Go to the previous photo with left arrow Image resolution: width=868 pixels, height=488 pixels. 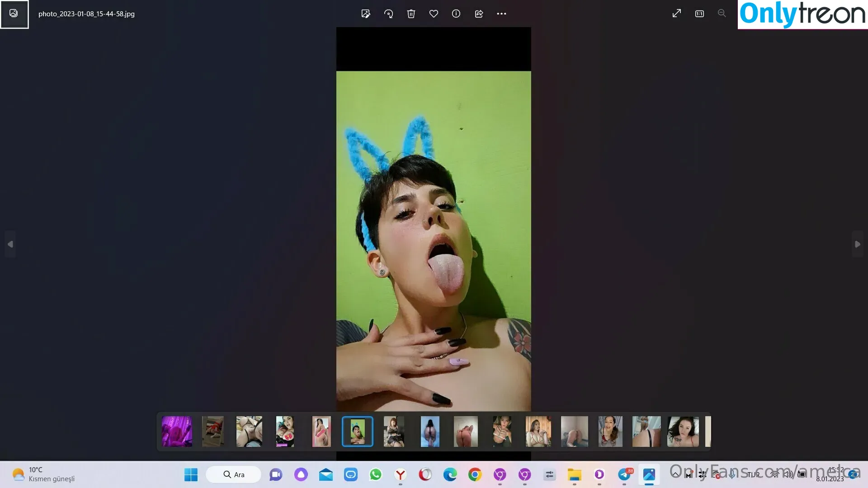[10, 244]
